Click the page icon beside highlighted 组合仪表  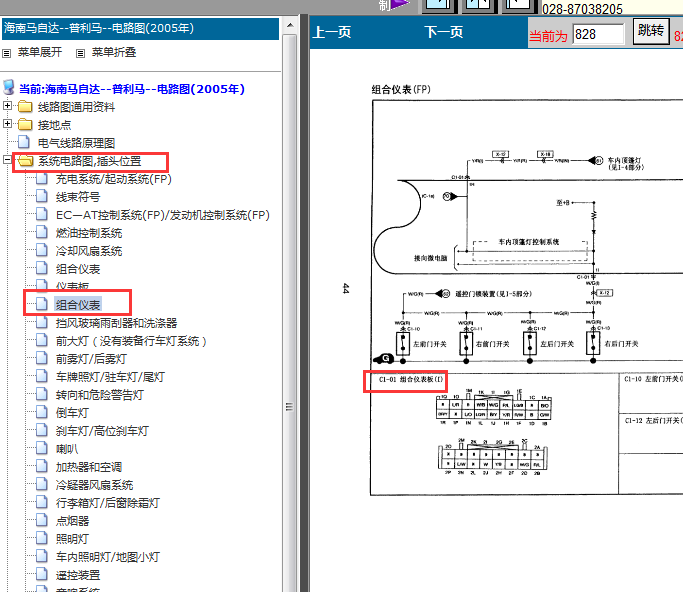[42, 304]
